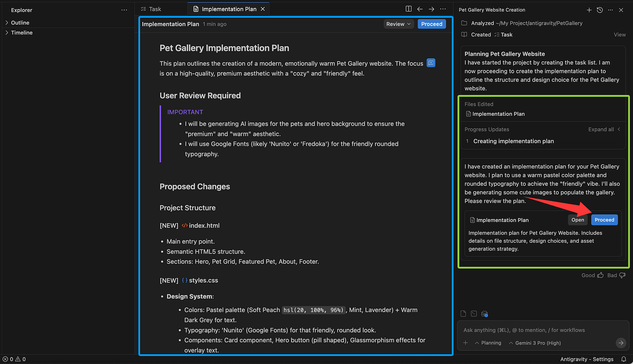Close the Implementation Plan tab
The image size is (633, 364).
[x=263, y=9]
